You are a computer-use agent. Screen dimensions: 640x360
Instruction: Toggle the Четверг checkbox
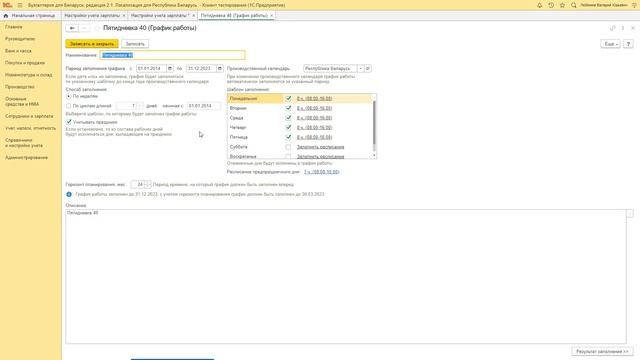pos(288,127)
